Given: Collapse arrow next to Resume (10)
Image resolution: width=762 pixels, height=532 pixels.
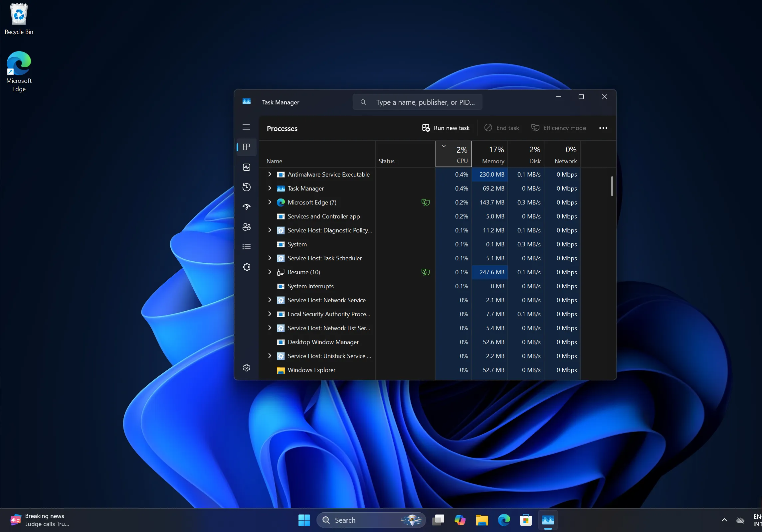Looking at the screenshot, I should pos(270,272).
